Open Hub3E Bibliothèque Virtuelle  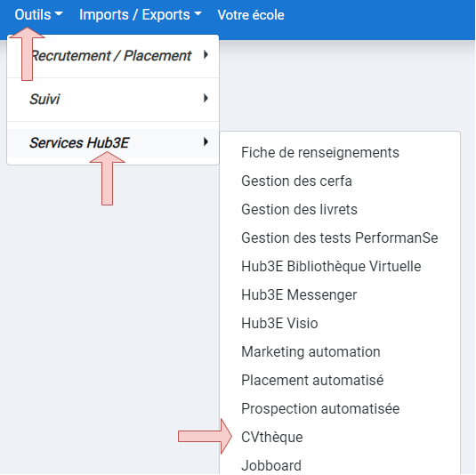[331, 267]
